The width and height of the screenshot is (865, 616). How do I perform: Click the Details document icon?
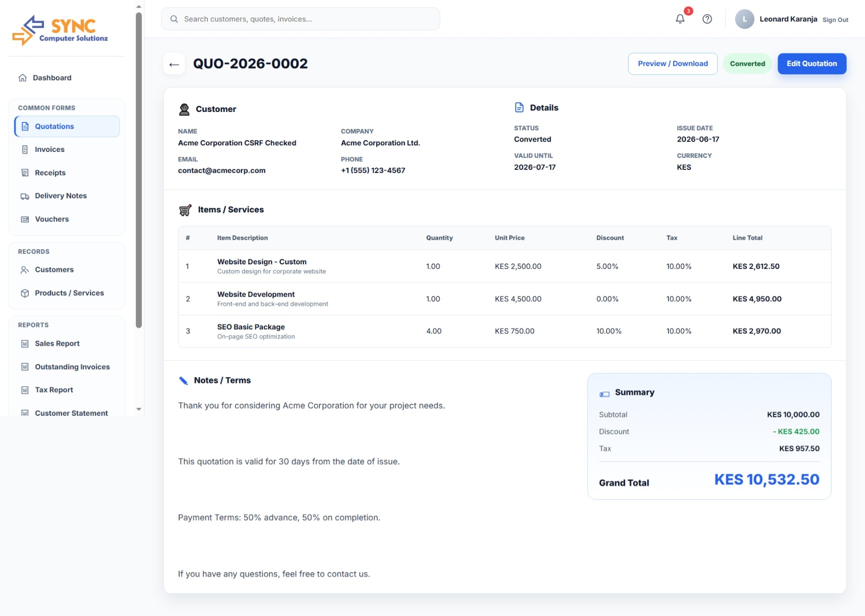pyautogui.click(x=519, y=107)
